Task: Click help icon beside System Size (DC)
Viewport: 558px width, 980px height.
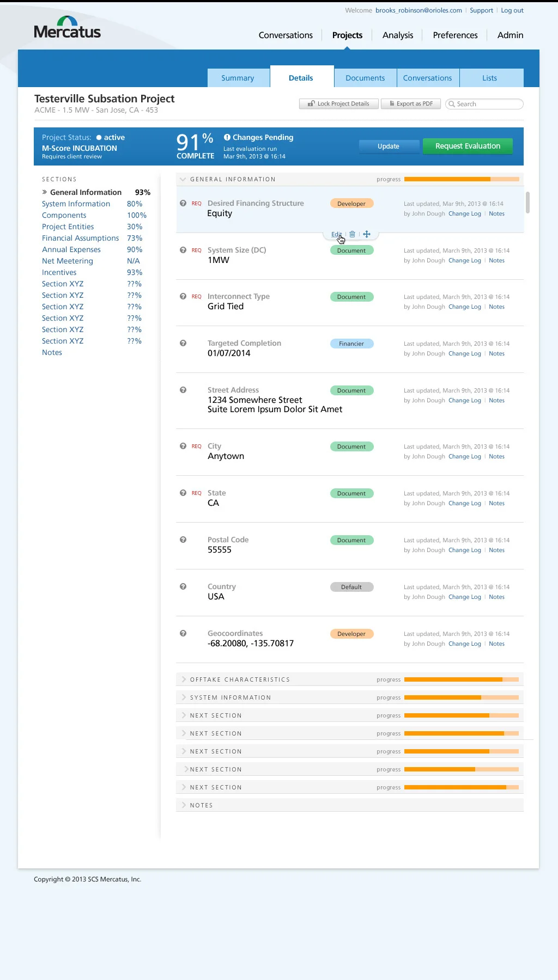Action: coord(183,250)
